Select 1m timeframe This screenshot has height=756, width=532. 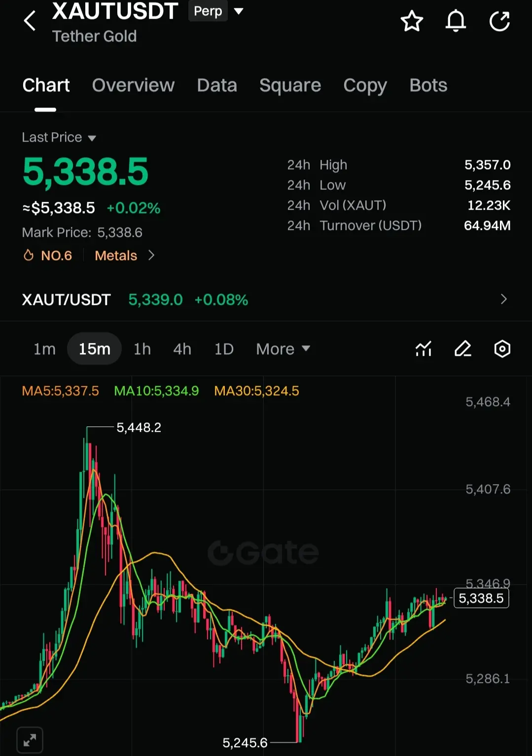tap(44, 349)
